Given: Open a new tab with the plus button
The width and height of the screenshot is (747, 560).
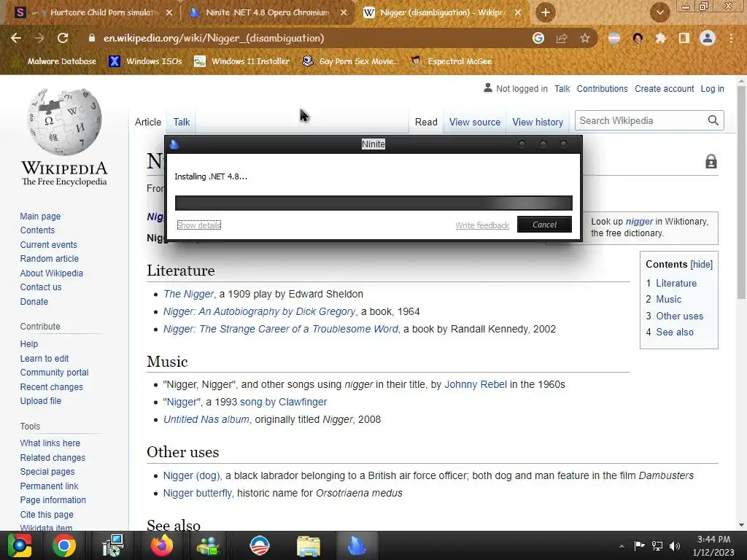Looking at the screenshot, I should (546, 12).
